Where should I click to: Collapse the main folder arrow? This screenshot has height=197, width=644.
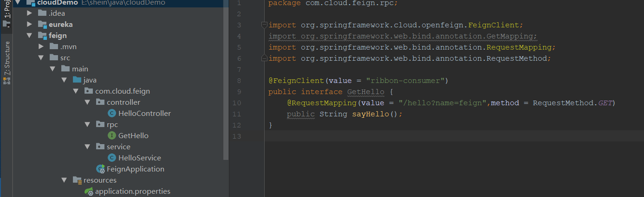[53, 69]
